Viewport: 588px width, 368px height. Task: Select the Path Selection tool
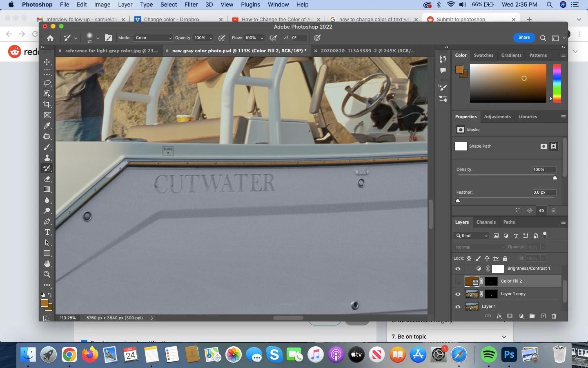point(47,243)
